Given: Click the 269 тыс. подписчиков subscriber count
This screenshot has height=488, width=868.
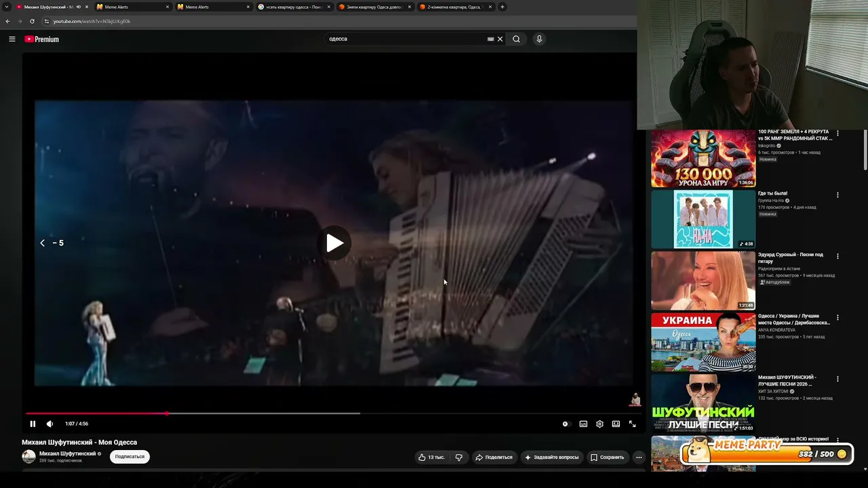Looking at the screenshot, I should pos(60,461).
